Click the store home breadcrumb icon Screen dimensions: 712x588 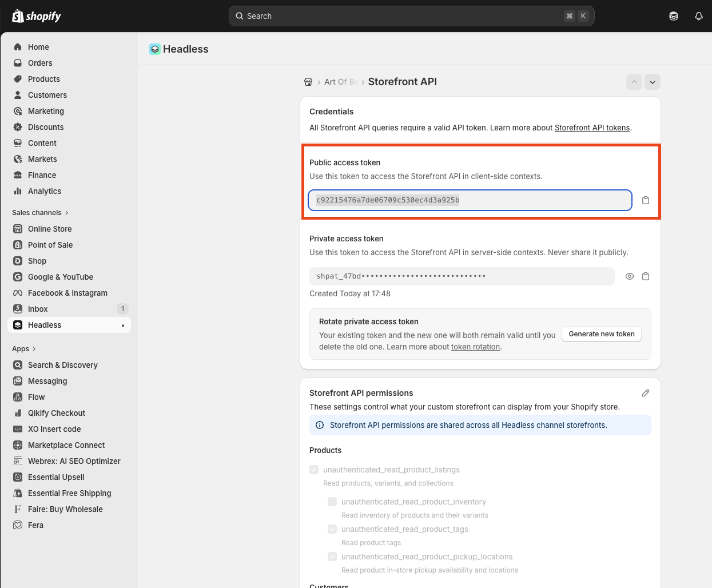point(308,82)
